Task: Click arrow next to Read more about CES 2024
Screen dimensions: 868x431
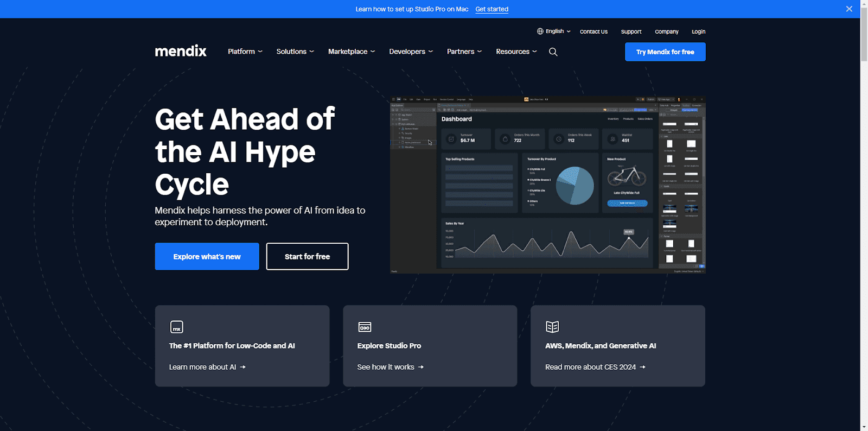Action: point(643,367)
